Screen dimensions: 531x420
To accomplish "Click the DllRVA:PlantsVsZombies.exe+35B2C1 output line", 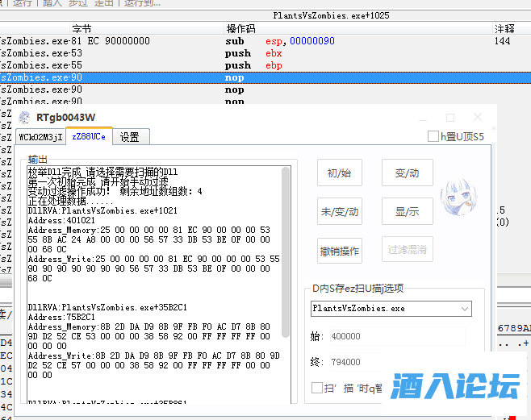I will tap(107, 307).
